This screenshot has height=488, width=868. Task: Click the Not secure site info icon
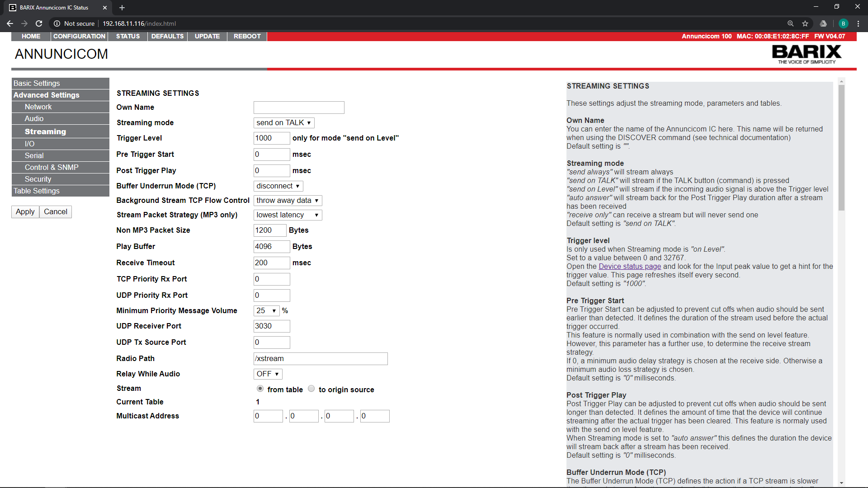click(57, 23)
